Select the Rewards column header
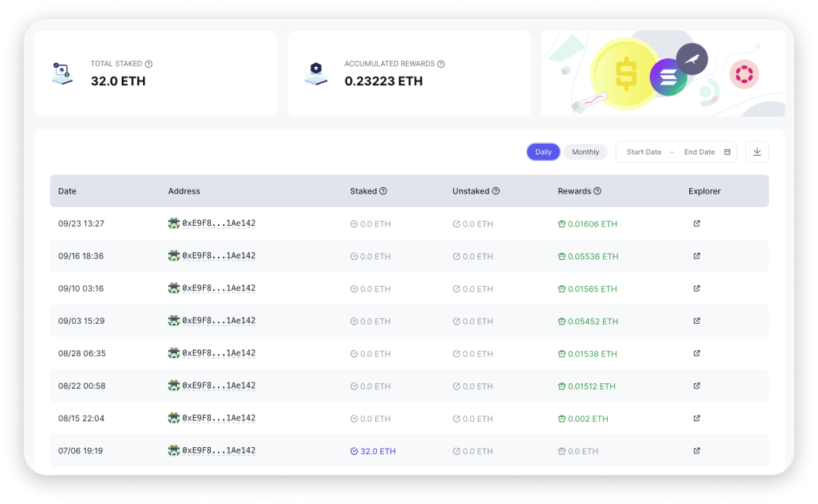The width and height of the screenshot is (818, 504). (576, 191)
